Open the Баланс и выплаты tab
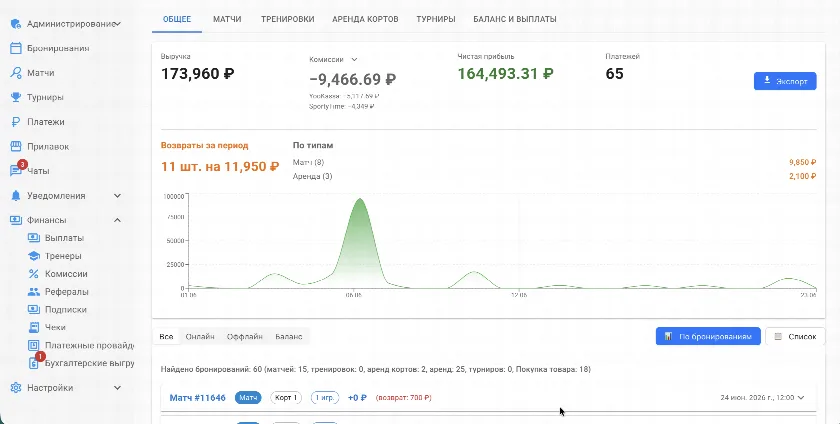 coord(515,19)
